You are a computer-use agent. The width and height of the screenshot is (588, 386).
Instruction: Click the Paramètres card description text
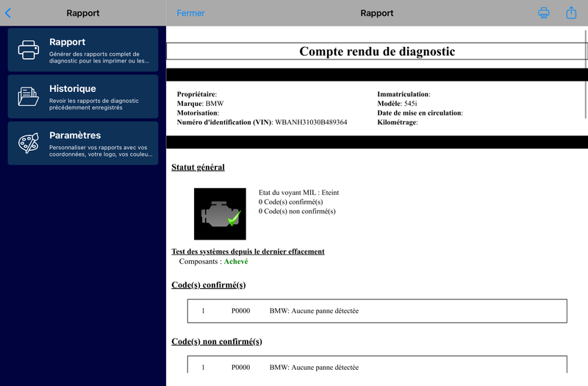click(101, 151)
